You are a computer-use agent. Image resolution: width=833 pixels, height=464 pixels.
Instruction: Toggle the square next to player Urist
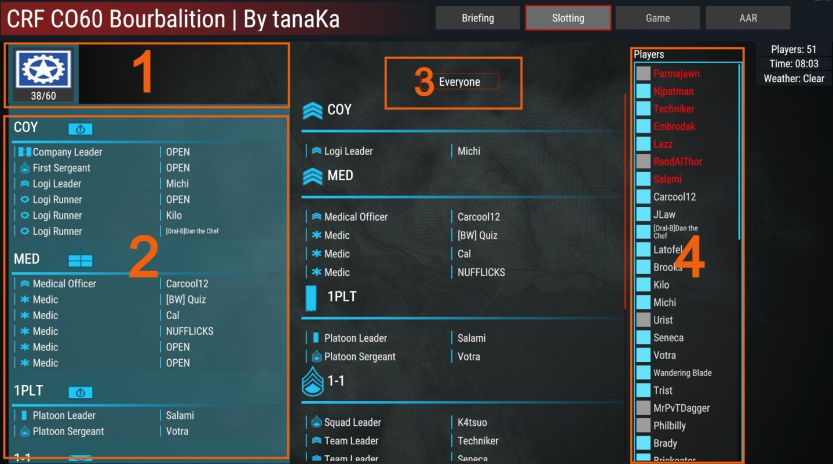(643, 320)
